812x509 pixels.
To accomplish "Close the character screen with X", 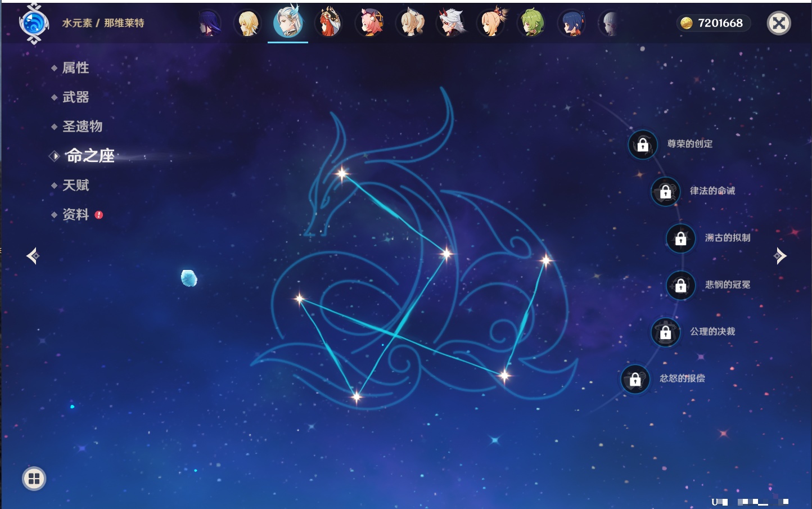I will click(x=779, y=23).
